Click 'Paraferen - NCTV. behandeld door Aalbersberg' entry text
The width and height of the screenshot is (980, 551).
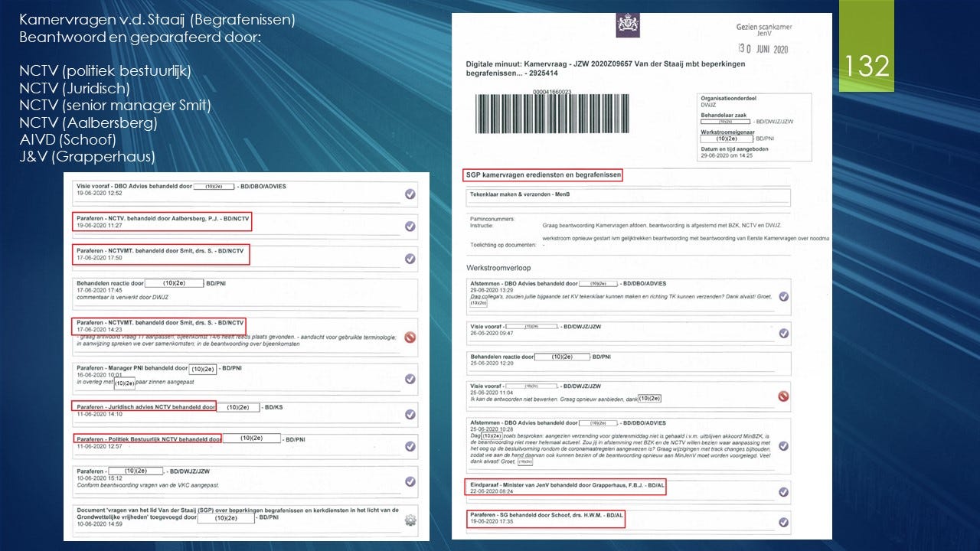(x=163, y=217)
